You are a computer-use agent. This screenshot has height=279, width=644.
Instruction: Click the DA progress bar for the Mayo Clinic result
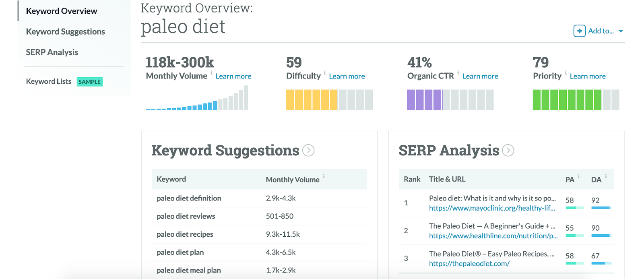coord(601,208)
